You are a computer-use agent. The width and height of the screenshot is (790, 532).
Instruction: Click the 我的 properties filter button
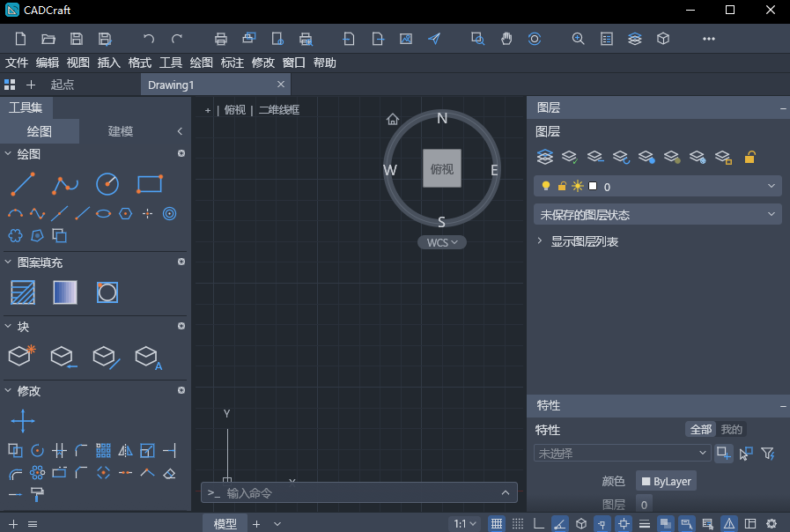tap(731, 429)
